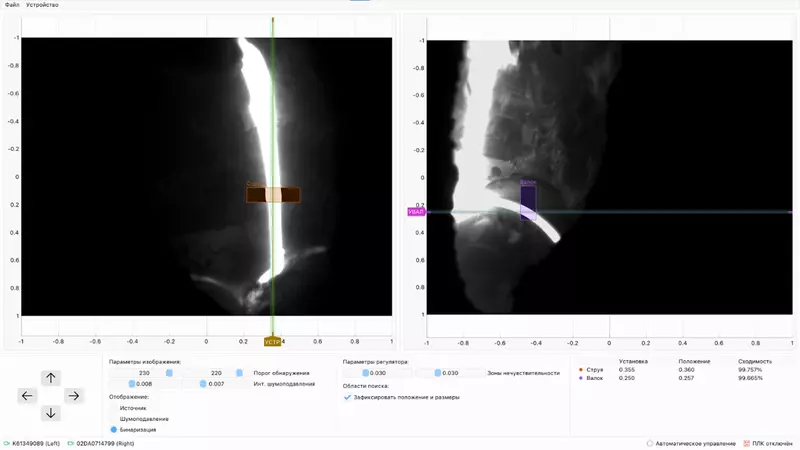The height and width of the screenshot is (450, 800).
Task: Click the up arrow button
Action: 51,378
